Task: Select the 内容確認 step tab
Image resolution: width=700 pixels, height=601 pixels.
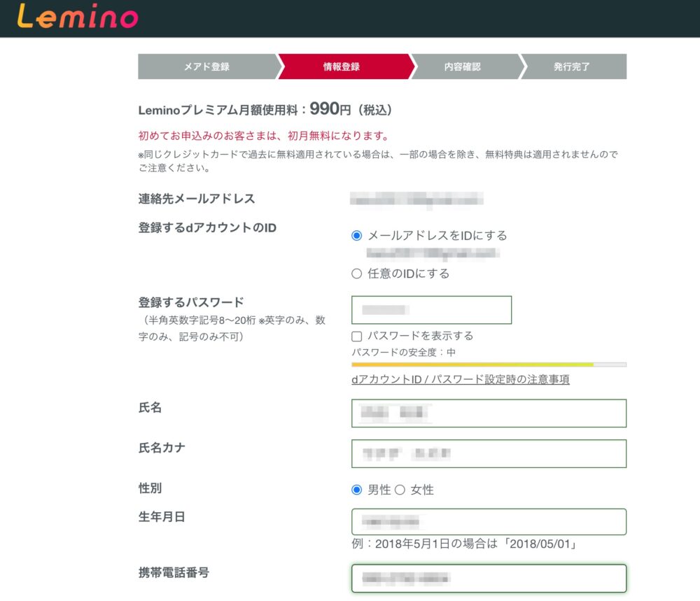Action: tap(463, 67)
